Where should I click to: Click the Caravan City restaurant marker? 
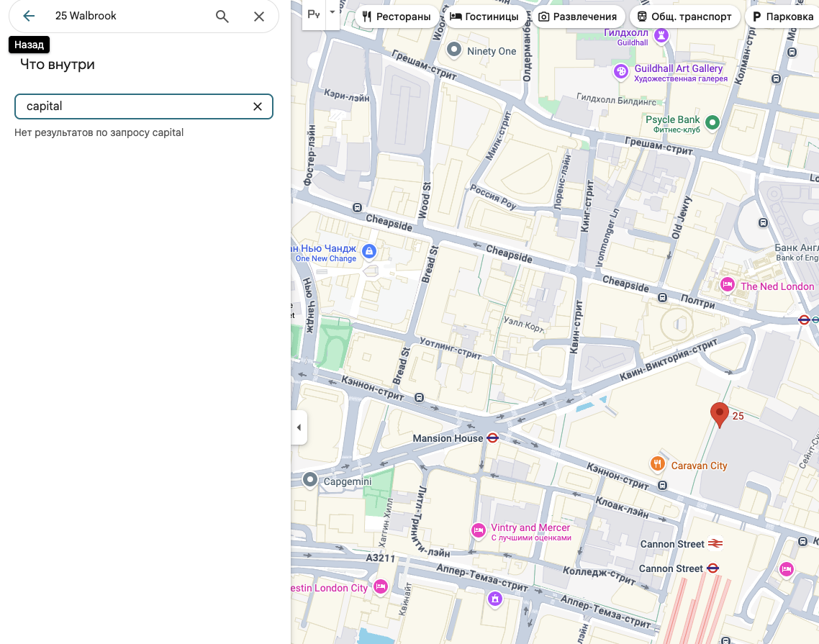click(x=657, y=464)
